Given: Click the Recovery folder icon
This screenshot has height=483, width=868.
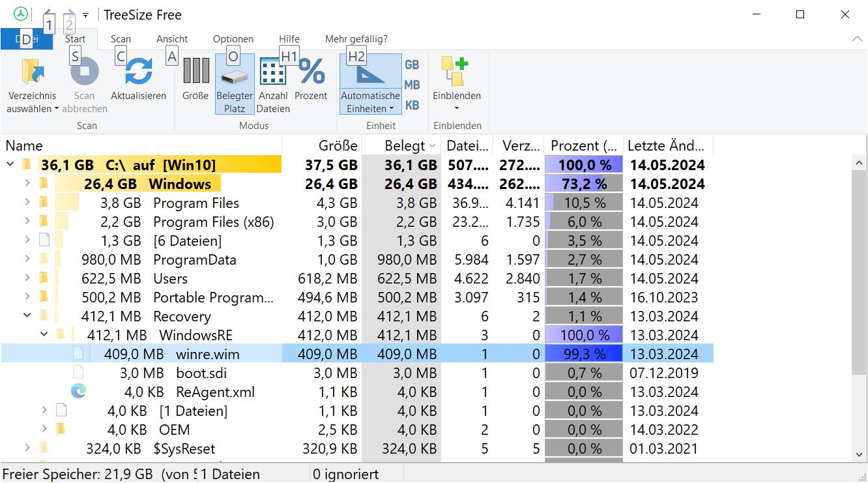Looking at the screenshot, I should click(x=44, y=315).
